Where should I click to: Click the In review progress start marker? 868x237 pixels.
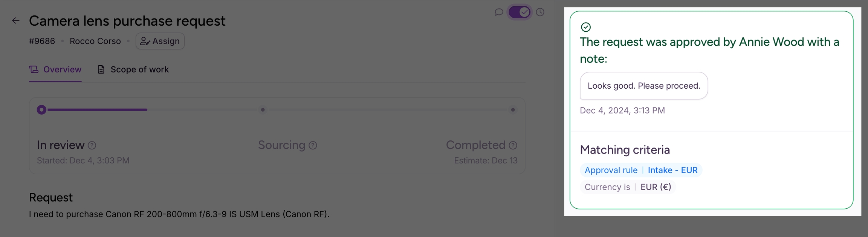(x=42, y=110)
